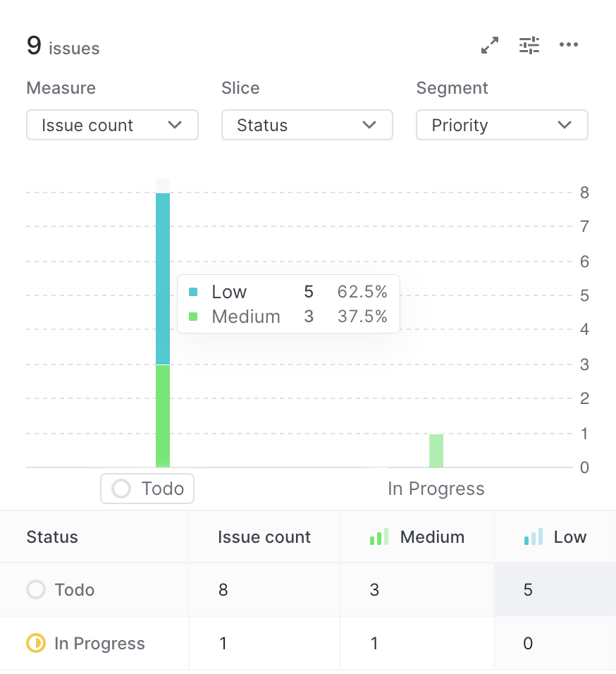Click the In Progress half-circle status icon

click(36, 643)
